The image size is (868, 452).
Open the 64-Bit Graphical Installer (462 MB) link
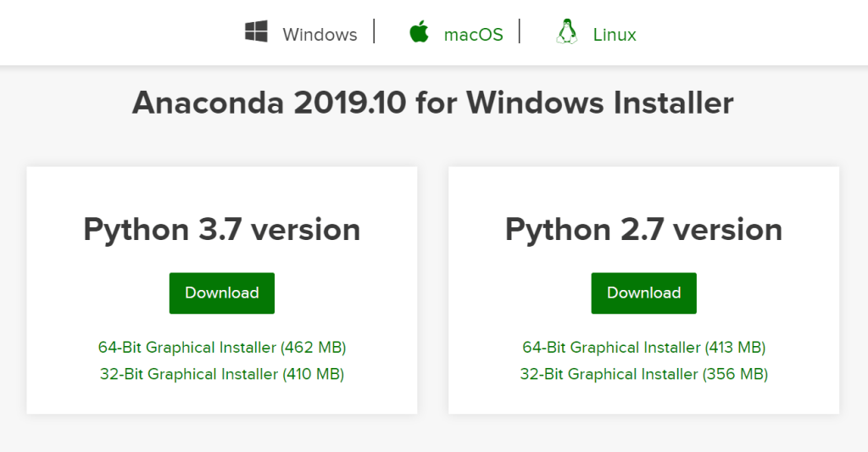[x=222, y=348]
